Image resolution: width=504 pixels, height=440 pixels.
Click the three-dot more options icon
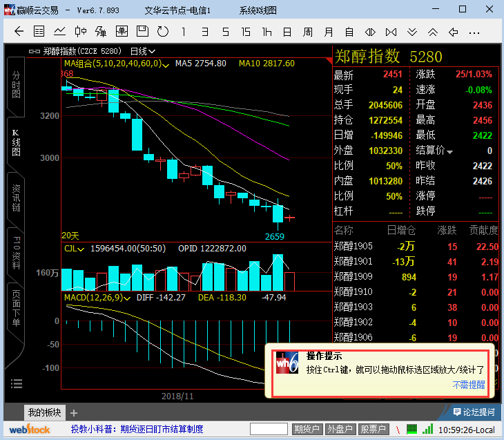coord(474,32)
